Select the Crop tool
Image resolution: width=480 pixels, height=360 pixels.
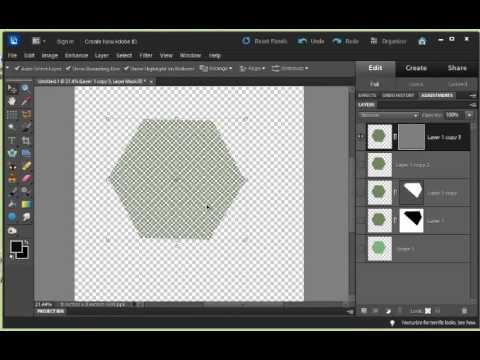[26, 141]
